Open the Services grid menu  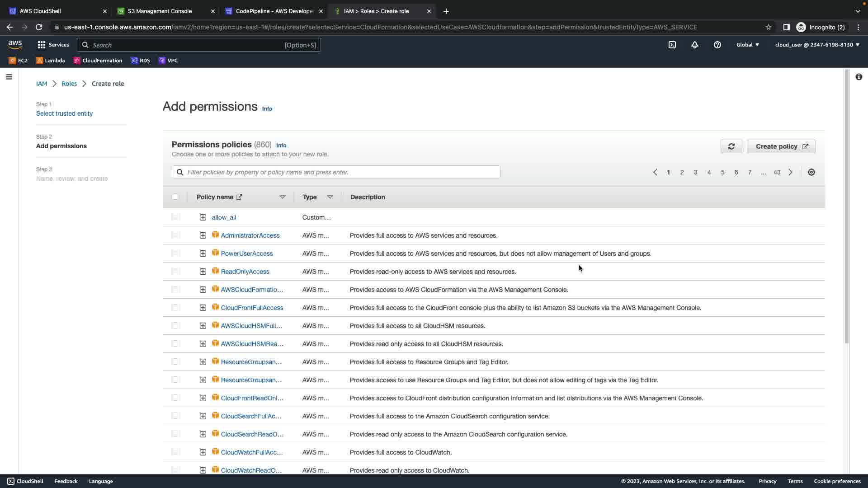pyautogui.click(x=53, y=45)
